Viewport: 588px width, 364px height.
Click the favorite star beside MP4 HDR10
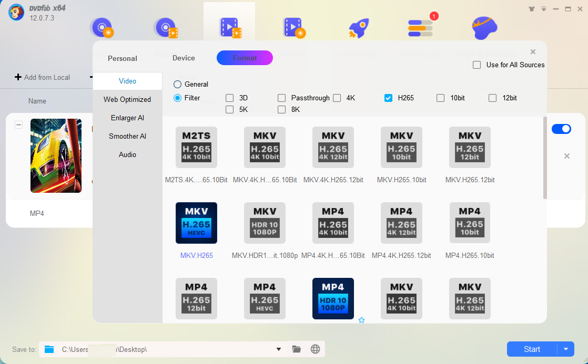pos(361,320)
